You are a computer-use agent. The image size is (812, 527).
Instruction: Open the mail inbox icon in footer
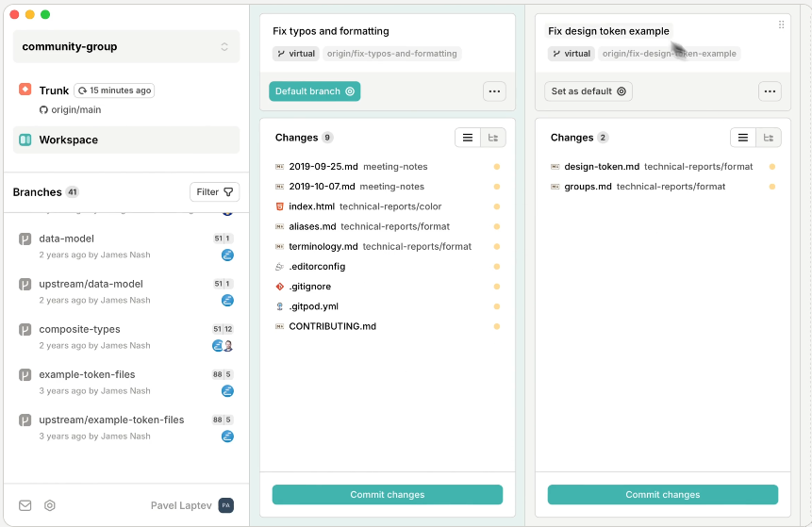click(25, 505)
